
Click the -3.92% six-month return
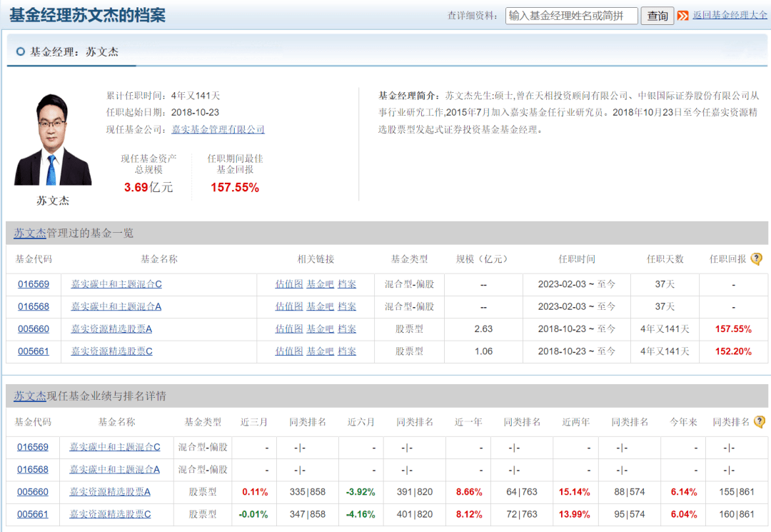pos(361,492)
